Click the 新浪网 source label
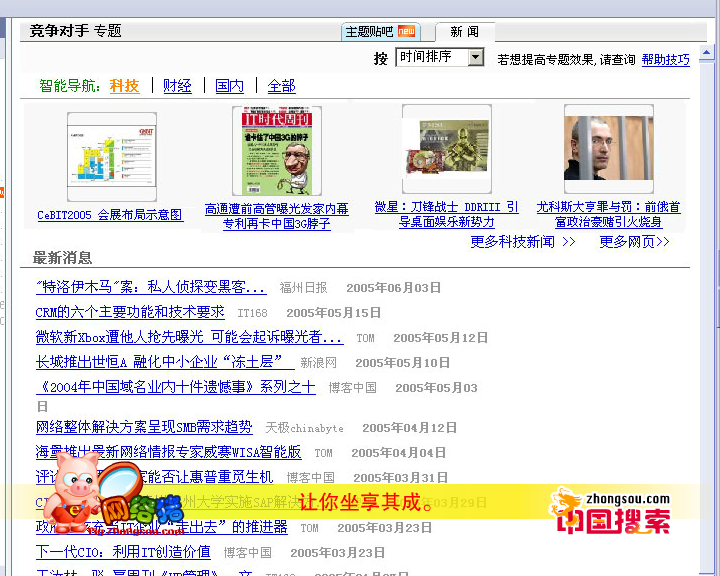The height and width of the screenshot is (576, 720). [318, 363]
